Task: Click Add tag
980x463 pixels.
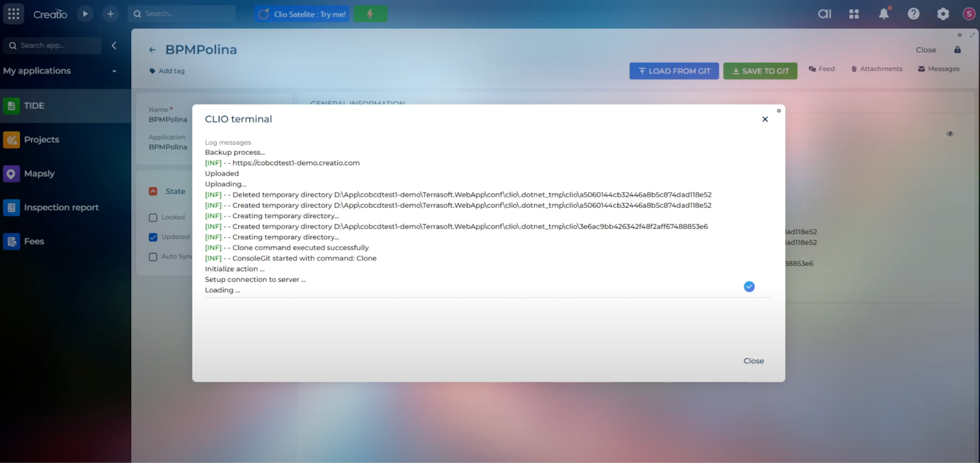Action: (x=167, y=71)
